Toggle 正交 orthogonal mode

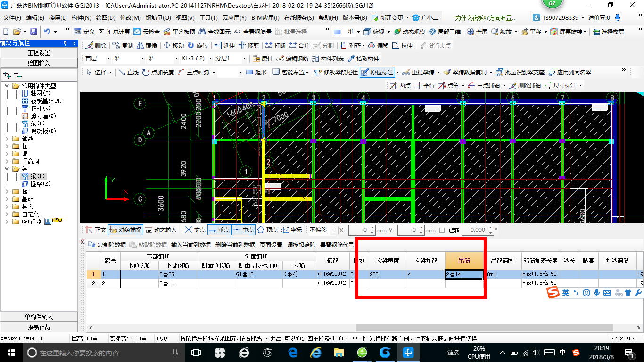[96, 230]
